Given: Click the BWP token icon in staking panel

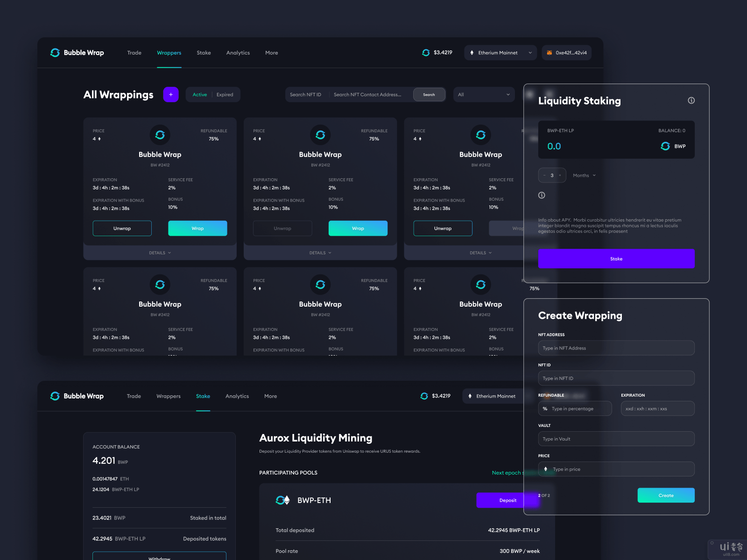Looking at the screenshot, I should pyautogui.click(x=665, y=147).
